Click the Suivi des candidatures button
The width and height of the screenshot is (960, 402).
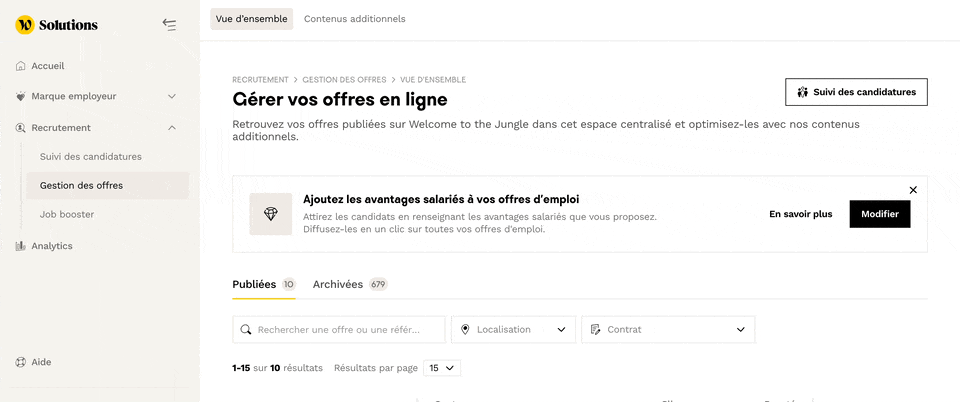click(x=856, y=92)
